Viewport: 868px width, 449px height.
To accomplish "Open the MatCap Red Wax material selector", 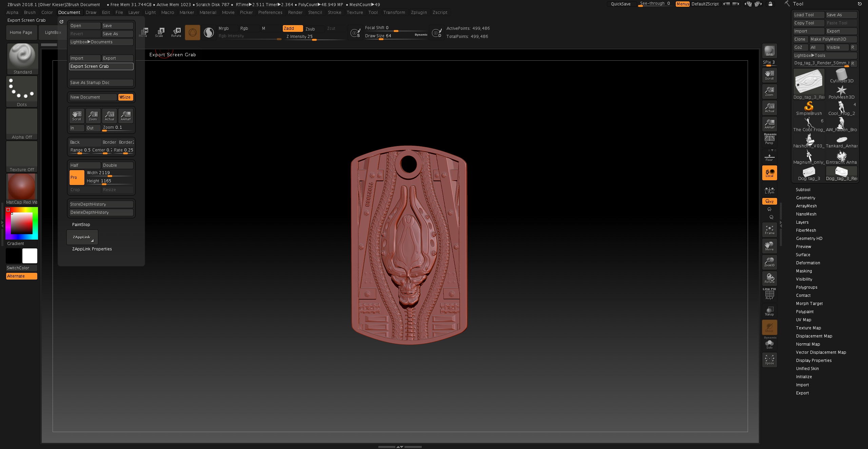I will 22,189.
